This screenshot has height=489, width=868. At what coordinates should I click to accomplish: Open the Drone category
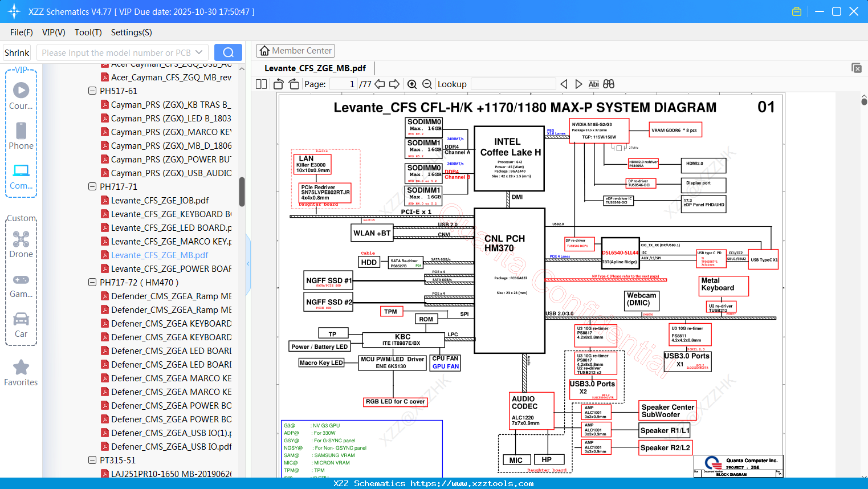(x=21, y=244)
